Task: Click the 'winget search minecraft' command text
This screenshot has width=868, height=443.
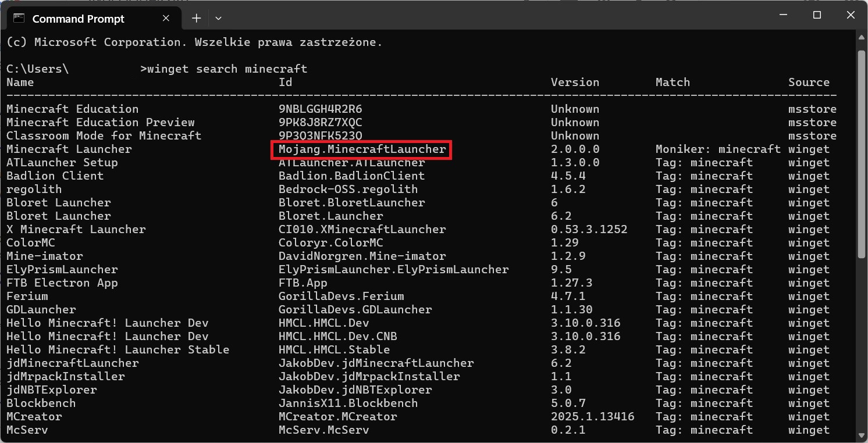Action: [x=227, y=69]
